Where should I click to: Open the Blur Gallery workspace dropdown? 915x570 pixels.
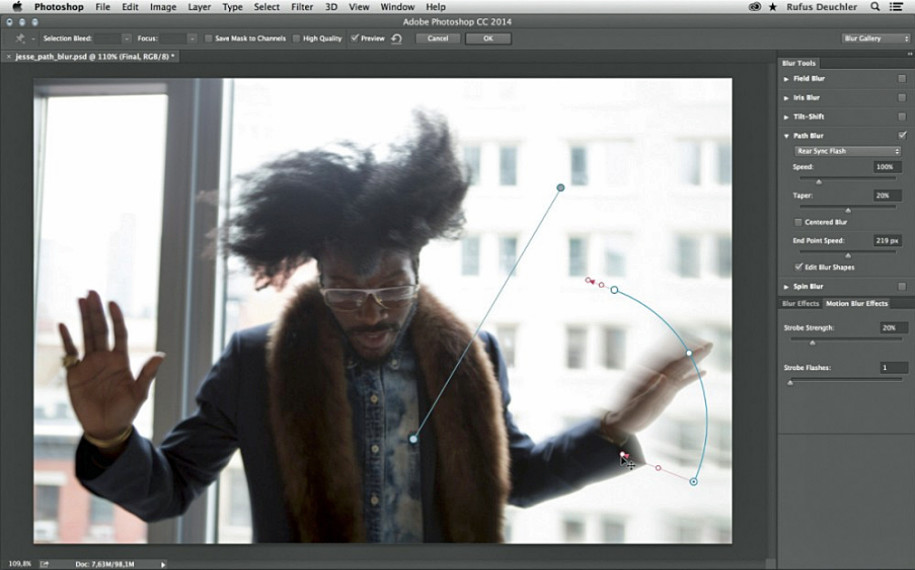pos(875,39)
